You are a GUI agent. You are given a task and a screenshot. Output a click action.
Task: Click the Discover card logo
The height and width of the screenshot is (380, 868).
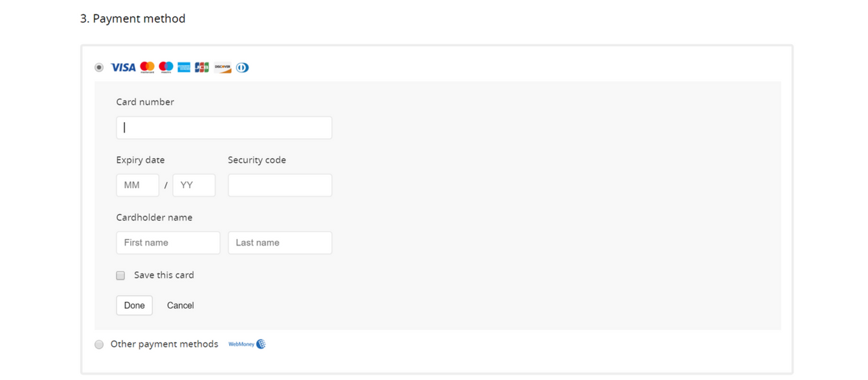222,67
